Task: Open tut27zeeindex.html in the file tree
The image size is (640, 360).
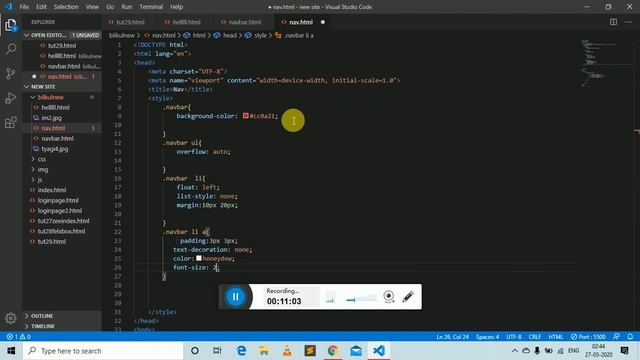Action: click(63, 221)
